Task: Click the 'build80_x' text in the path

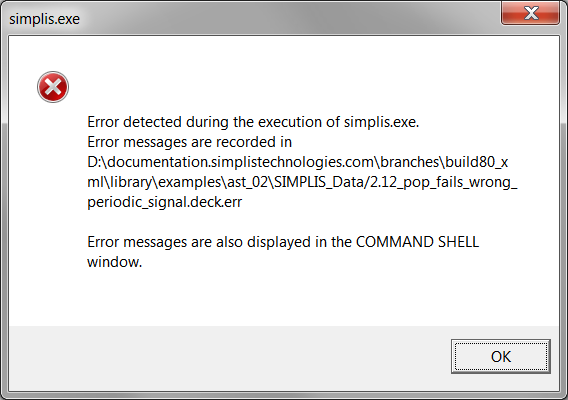Action: (x=477, y=162)
